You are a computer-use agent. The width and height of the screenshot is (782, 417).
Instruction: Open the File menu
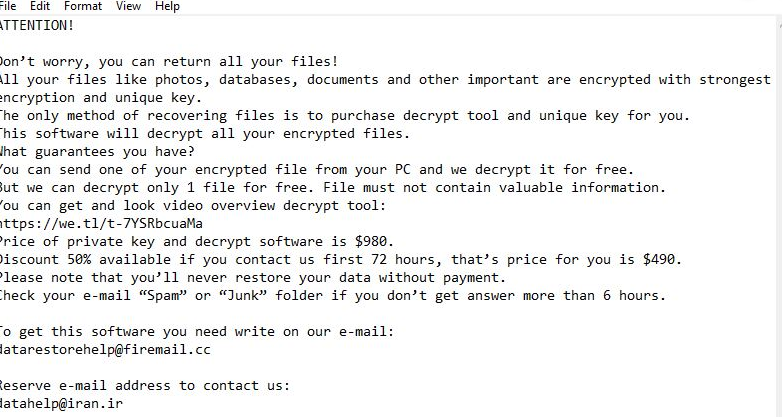[x=8, y=6]
